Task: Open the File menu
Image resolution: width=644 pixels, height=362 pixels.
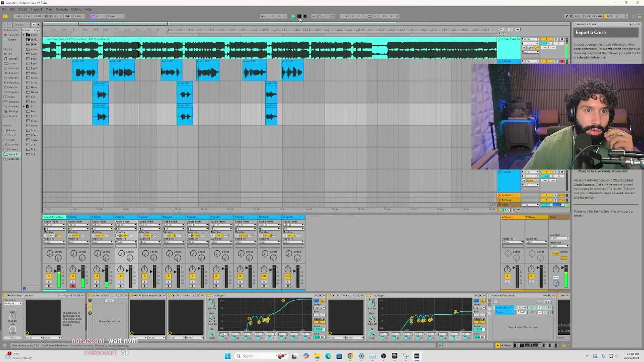Action: click(5, 9)
